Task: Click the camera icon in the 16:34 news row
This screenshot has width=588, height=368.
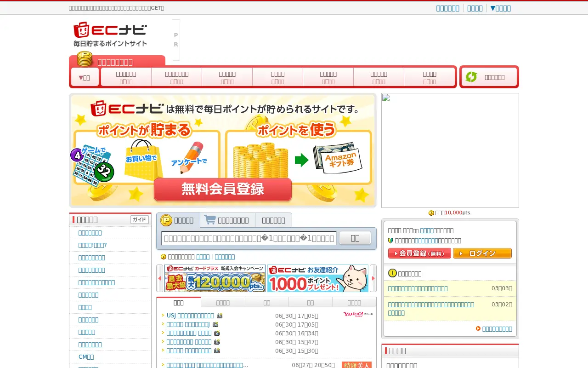Action: click(x=217, y=333)
